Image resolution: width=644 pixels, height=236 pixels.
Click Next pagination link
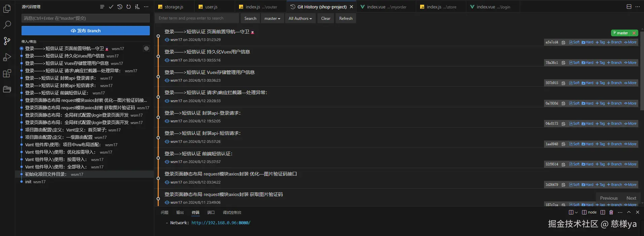pos(631,198)
